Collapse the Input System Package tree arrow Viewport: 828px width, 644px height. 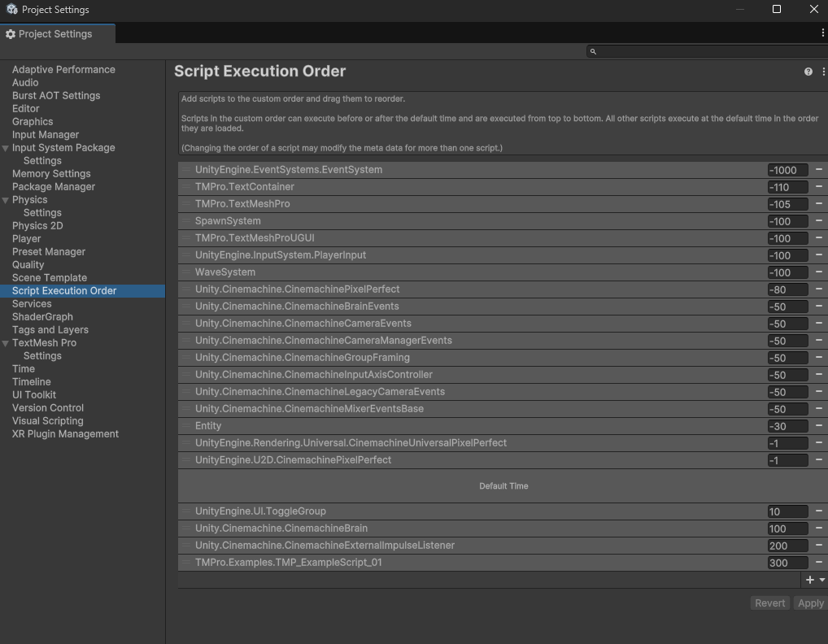point(5,148)
